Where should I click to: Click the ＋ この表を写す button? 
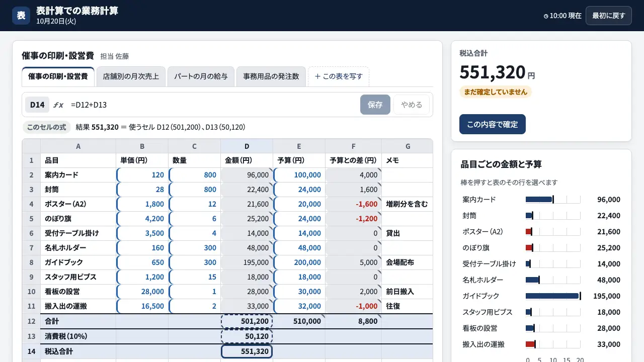[x=339, y=76]
